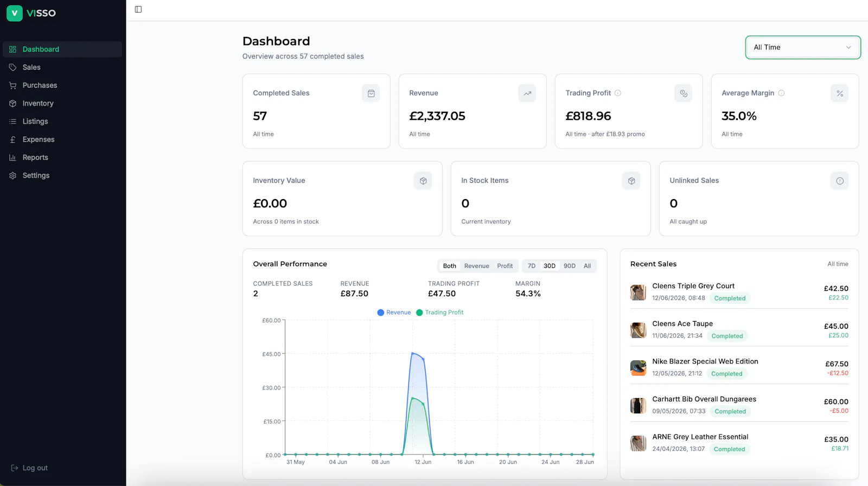Image resolution: width=868 pixels, height=486 pixels.
Task: Click the Completed badge on Cleens Ace Taupe
Action: (727, 336)
